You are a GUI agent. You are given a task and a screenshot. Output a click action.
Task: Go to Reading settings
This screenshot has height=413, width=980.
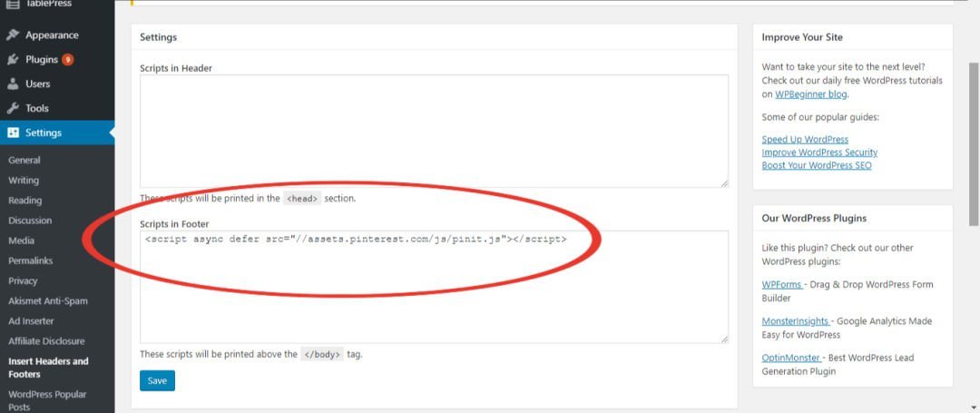point(25,201)
